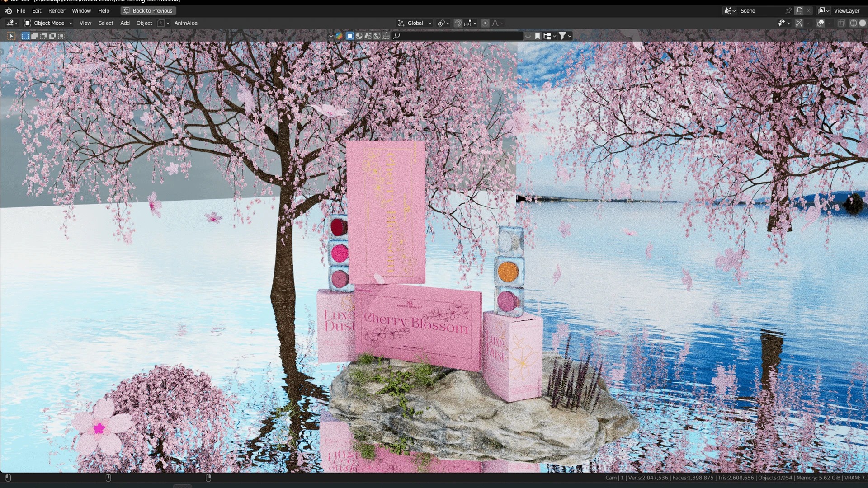Screen dimensions: 868x488
Task: Open the view layer selector icon
Action: point(824,10)
